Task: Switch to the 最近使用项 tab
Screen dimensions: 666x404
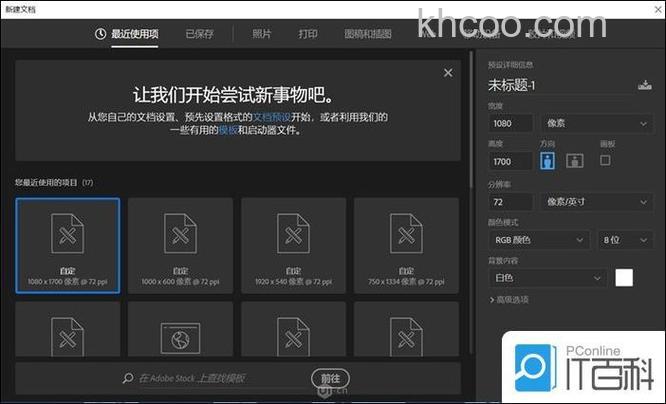Action: [127, 34]
